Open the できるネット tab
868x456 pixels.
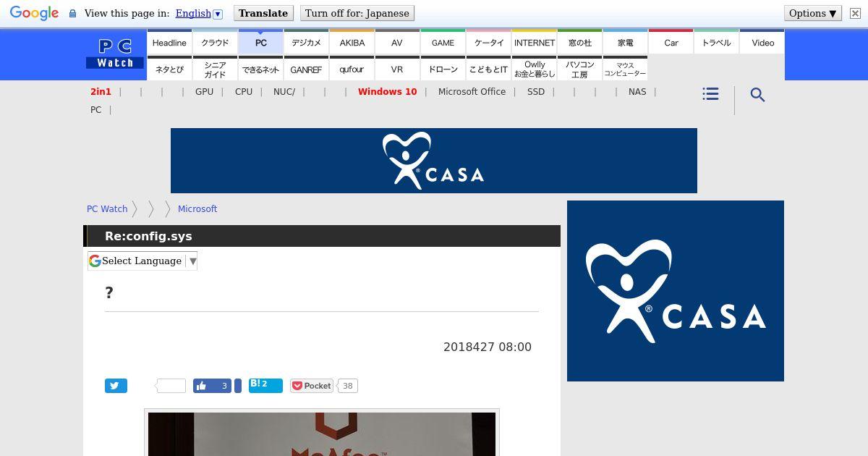point(260,69)
